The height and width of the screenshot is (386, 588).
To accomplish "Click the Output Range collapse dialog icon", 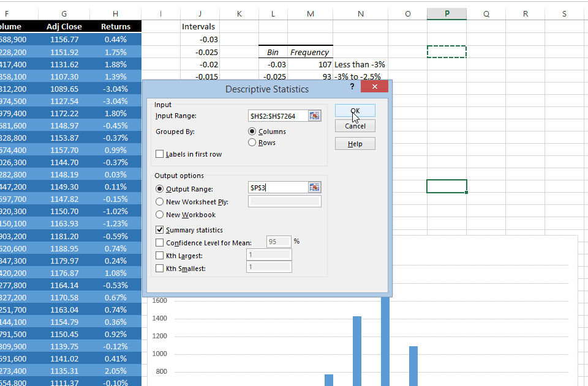I will pyautogui.click(x=314, y=188).
